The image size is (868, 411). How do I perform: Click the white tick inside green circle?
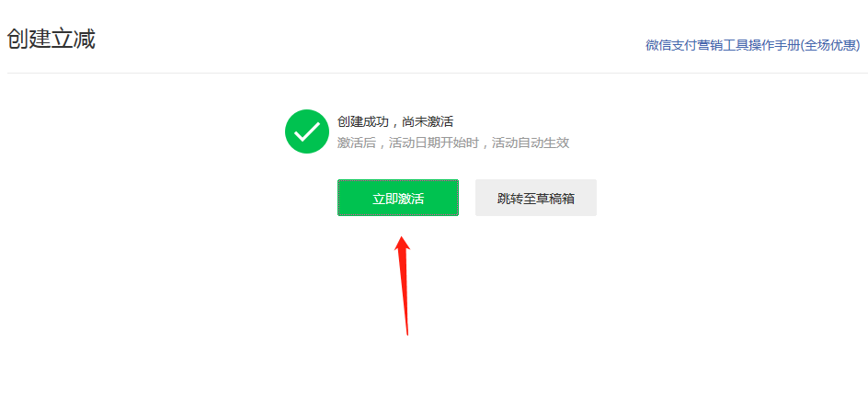pyautogui.click(x=307, y=131)
